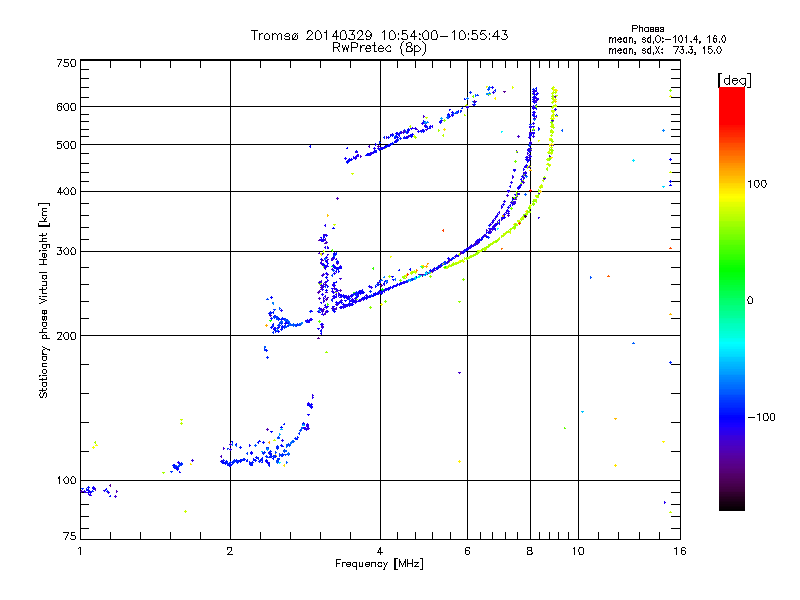Click the y-axis tick label '75'

point(70,536)
